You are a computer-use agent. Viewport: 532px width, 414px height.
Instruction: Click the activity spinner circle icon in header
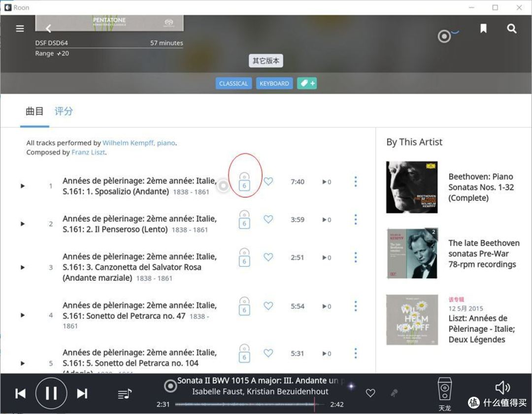[x=444, y=36]
